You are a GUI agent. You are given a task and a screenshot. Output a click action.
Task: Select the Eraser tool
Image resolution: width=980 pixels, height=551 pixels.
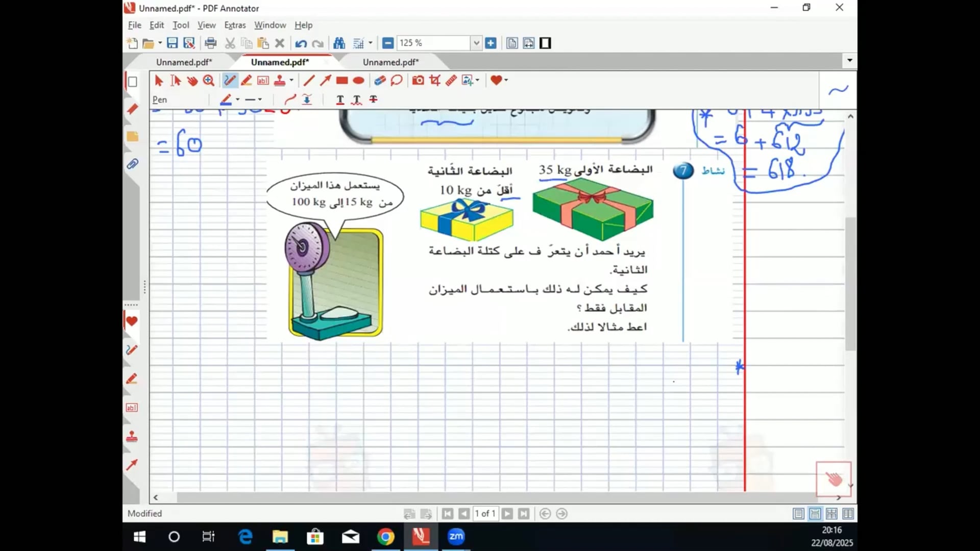pyautogui.click(x=380, y=81)
